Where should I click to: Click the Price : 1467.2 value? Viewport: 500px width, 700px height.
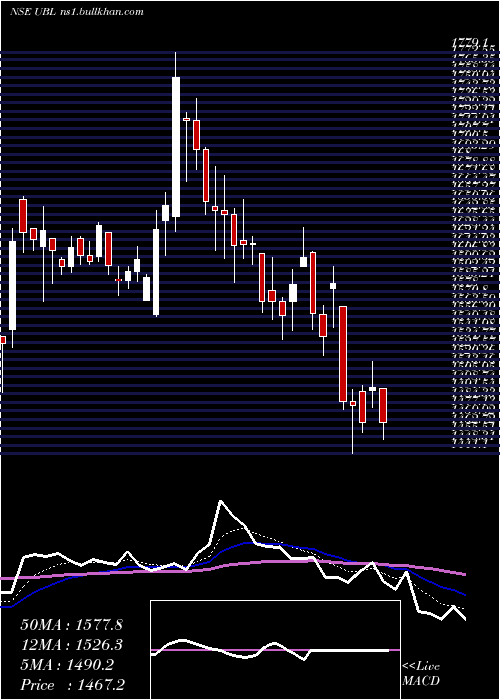point(73,685)
